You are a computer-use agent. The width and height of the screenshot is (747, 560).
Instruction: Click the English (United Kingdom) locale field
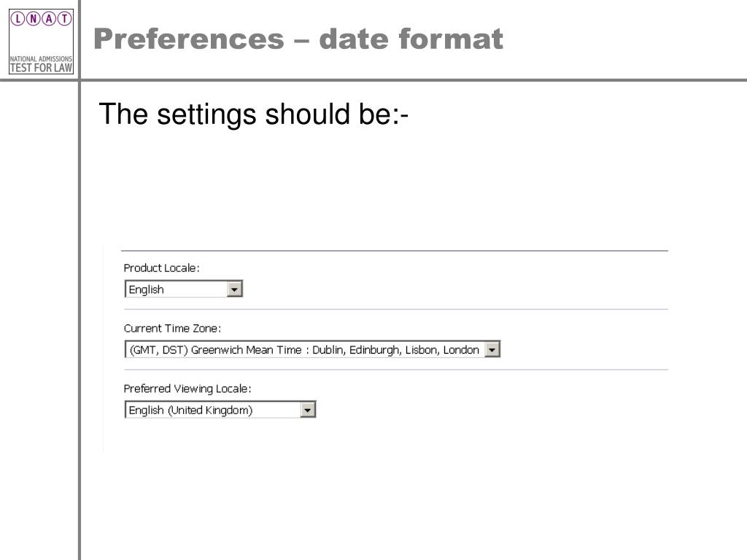coord(220,410)
